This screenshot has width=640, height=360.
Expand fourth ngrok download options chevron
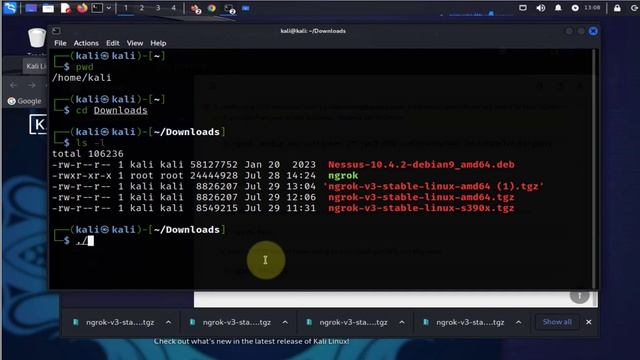tap(518, 322)
